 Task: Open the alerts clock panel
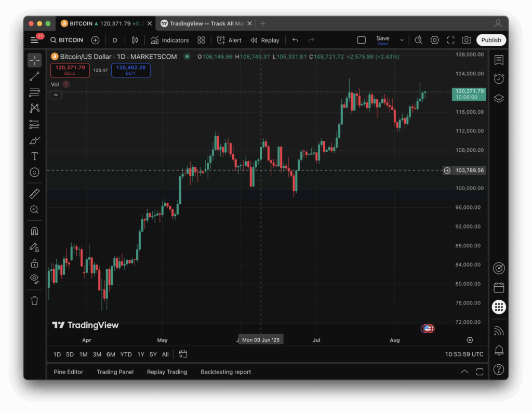(499, 79)
